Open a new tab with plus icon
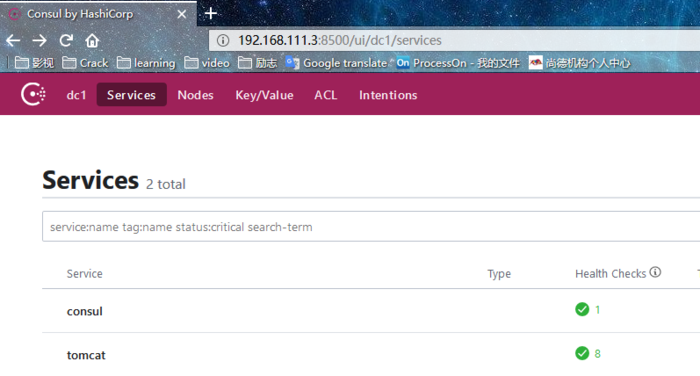This screenshot has height=376, width=700. coord(211,13)
